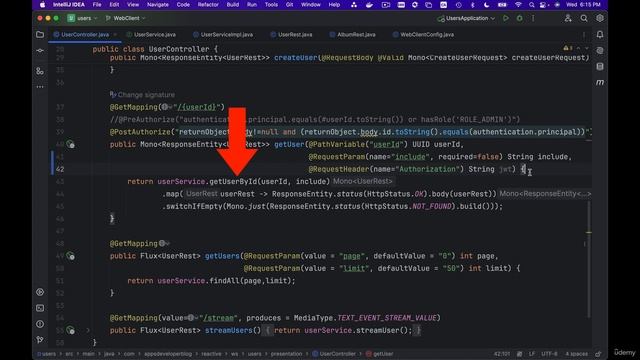
Task: Click getUser in breadcrumb bar
Action: pos(380,354)
